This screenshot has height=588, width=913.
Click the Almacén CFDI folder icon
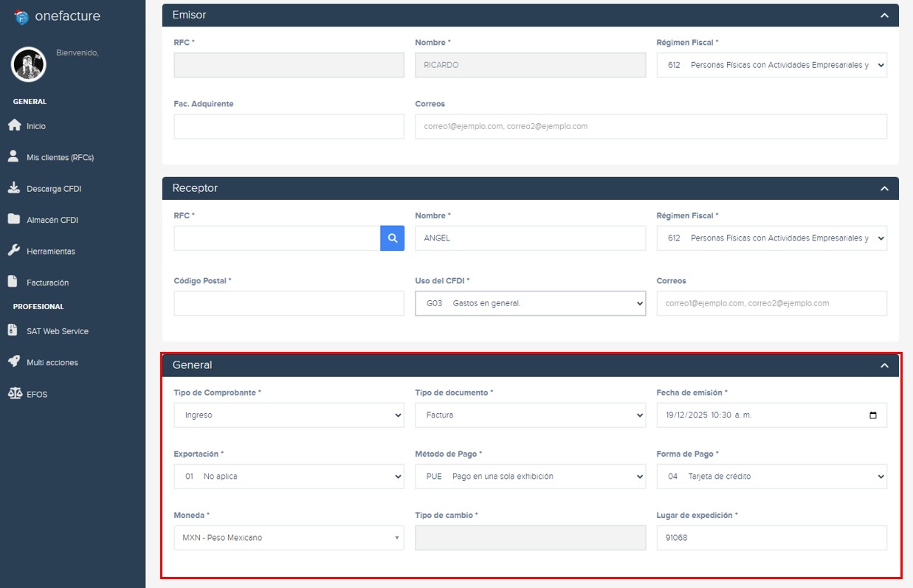13,219
